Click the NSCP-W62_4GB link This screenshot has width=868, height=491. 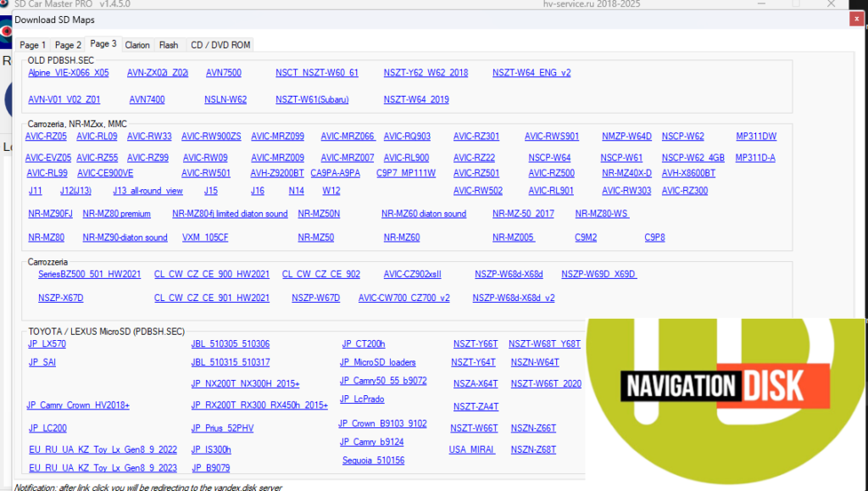coord(693,158)
